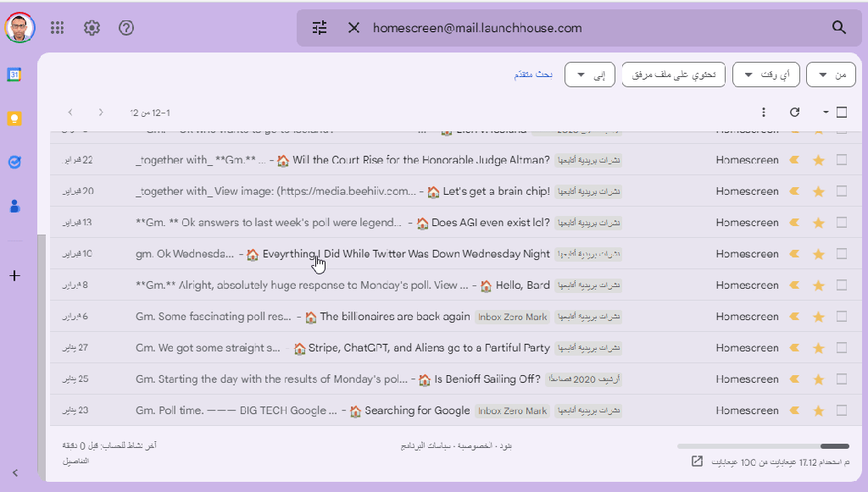Open the 'أي وقت' date filter dropdown
This screenshot has width=868, height=492.
tap(765, 74)
